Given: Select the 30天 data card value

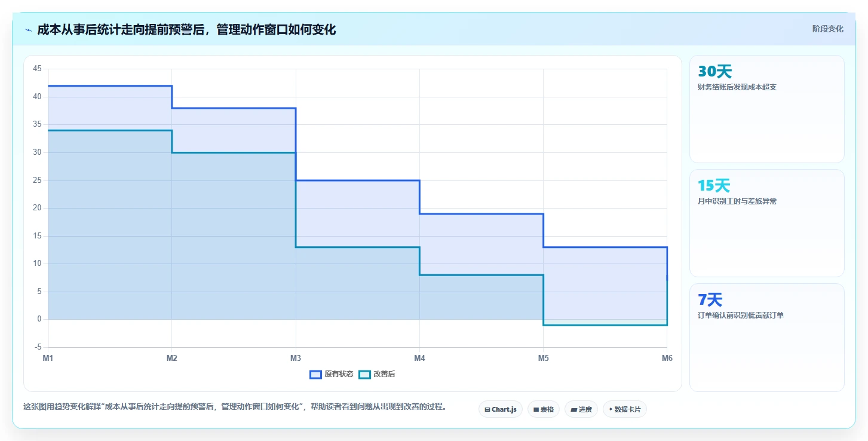Looking at the screenshot, I should coord(714,72).
